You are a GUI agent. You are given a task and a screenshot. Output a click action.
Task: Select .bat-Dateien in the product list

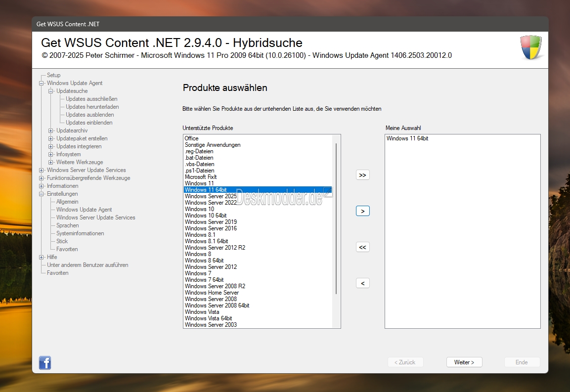[x=258, y=158]
